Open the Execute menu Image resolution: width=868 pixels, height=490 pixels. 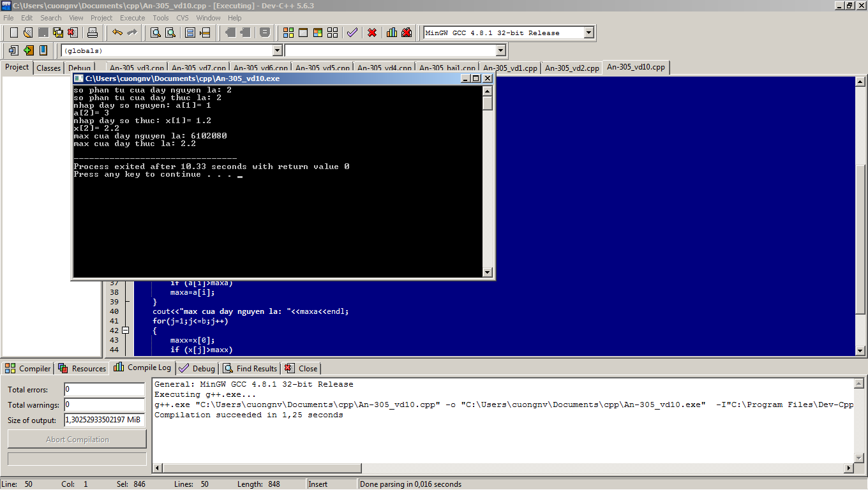coord(133,18)
